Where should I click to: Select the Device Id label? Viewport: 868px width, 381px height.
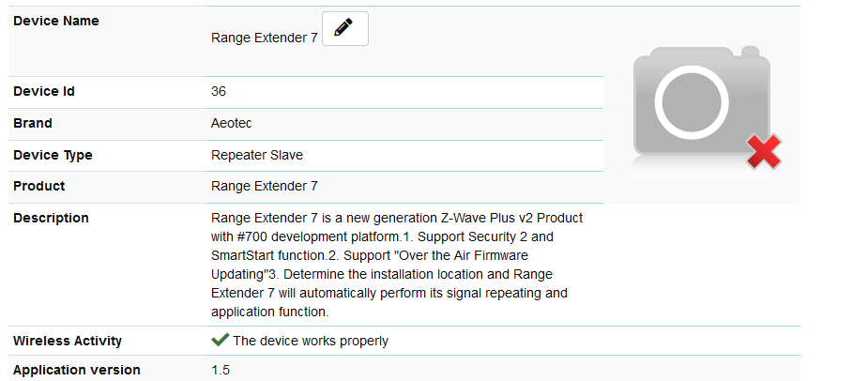point(44,92)
